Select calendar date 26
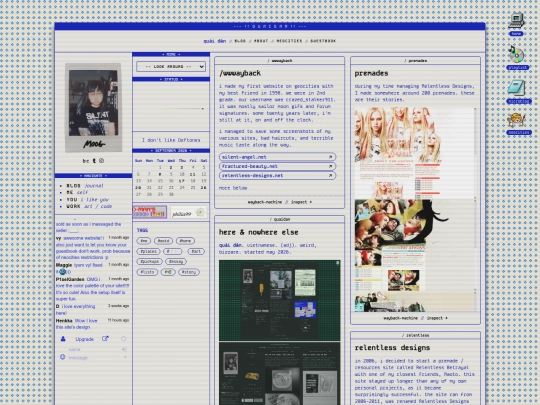This screenshot has height=405, width=540. (204, 188)
